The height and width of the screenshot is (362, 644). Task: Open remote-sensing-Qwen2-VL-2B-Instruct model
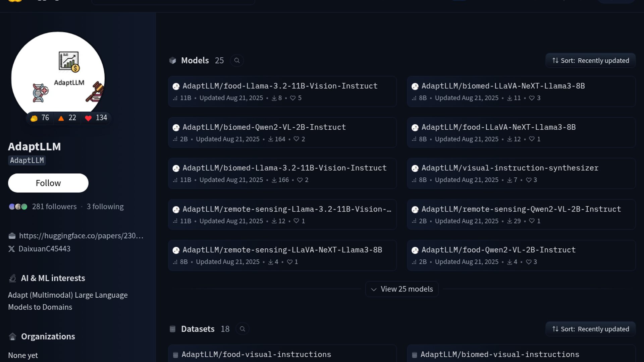click(x=521, y=209)
